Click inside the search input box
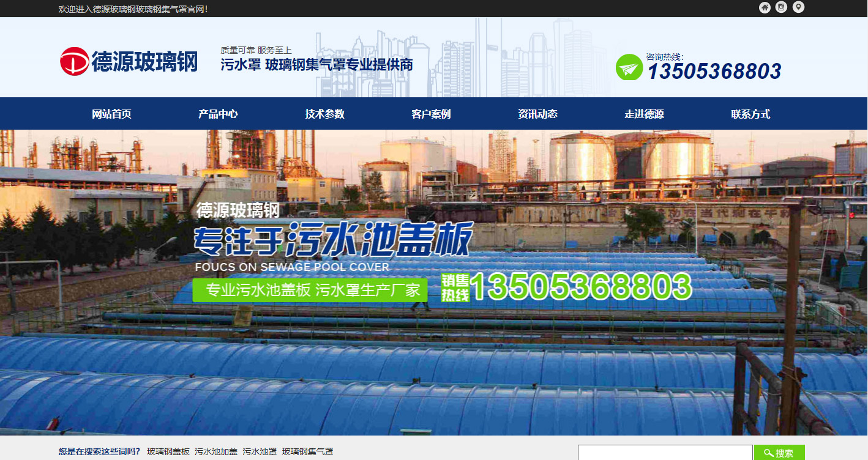This screenshot has width=868, height=460. click(664, 452)
